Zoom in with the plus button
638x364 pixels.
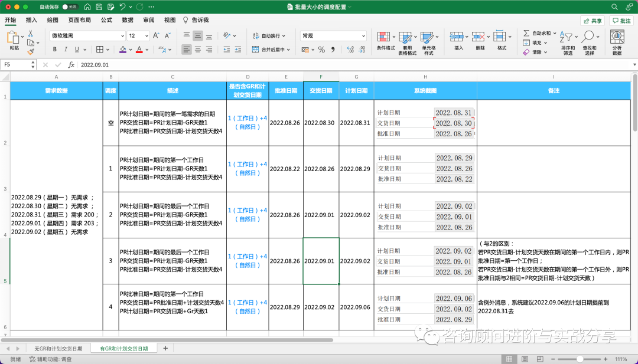[606, 359]
